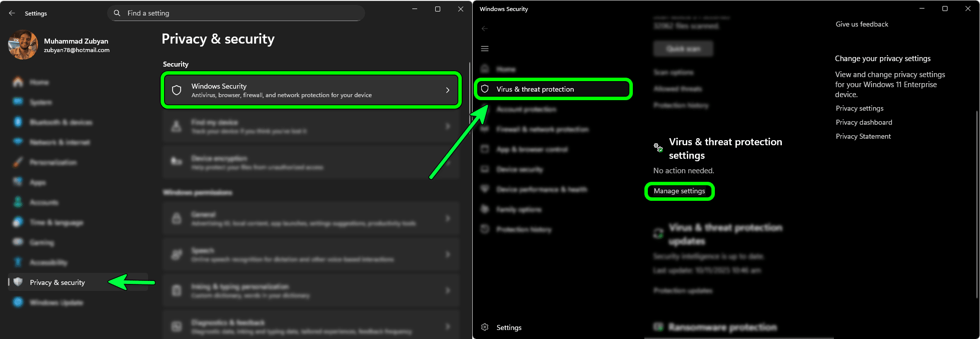Image resolution: width=980 pixels, height=339 pixels.
Task: Click the magnifier icon in the search box
Action: 117,13
